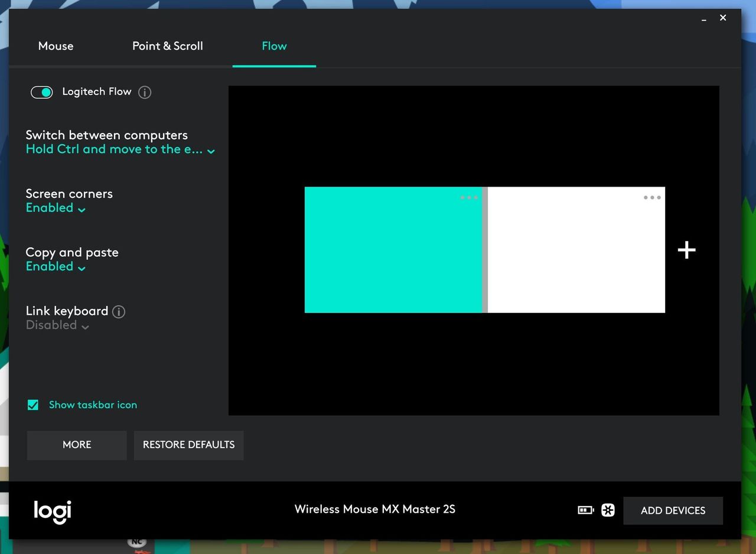Open the white computer's three-dot options

pos(652,197)
